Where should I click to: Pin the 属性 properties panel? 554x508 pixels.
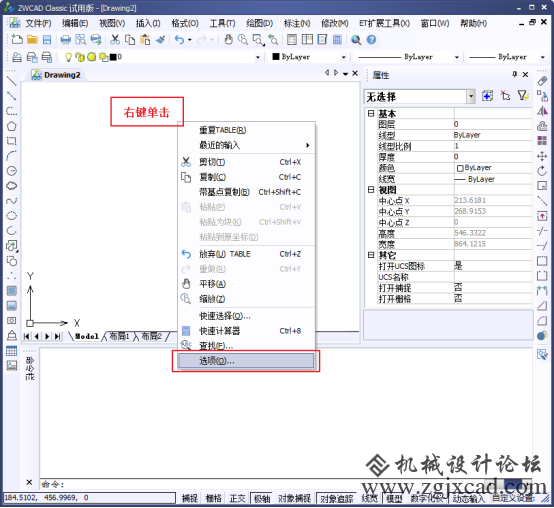pyautogui.click(x=515, y=74)
